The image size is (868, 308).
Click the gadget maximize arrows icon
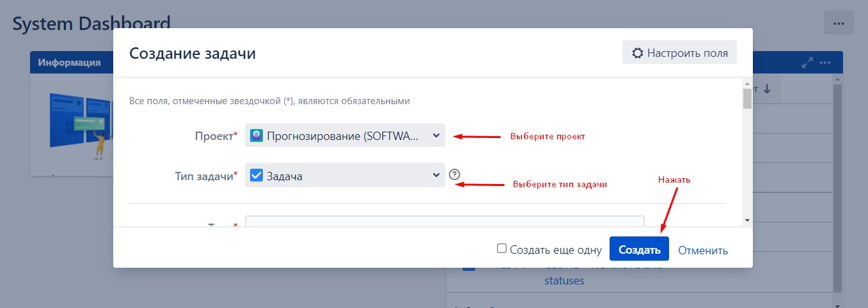click(807, 63)
